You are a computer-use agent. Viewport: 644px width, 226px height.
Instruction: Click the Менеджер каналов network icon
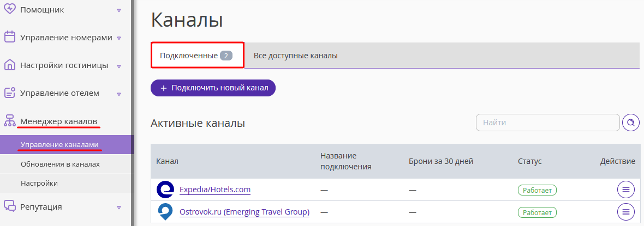click(x=10, y=120)
